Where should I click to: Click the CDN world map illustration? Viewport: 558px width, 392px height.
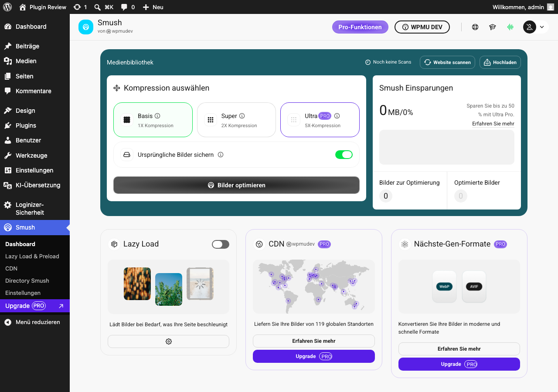[x=314, y=287]
